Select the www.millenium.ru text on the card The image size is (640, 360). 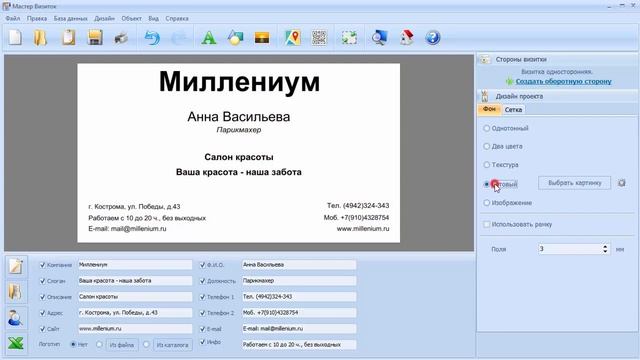(363, 229)
